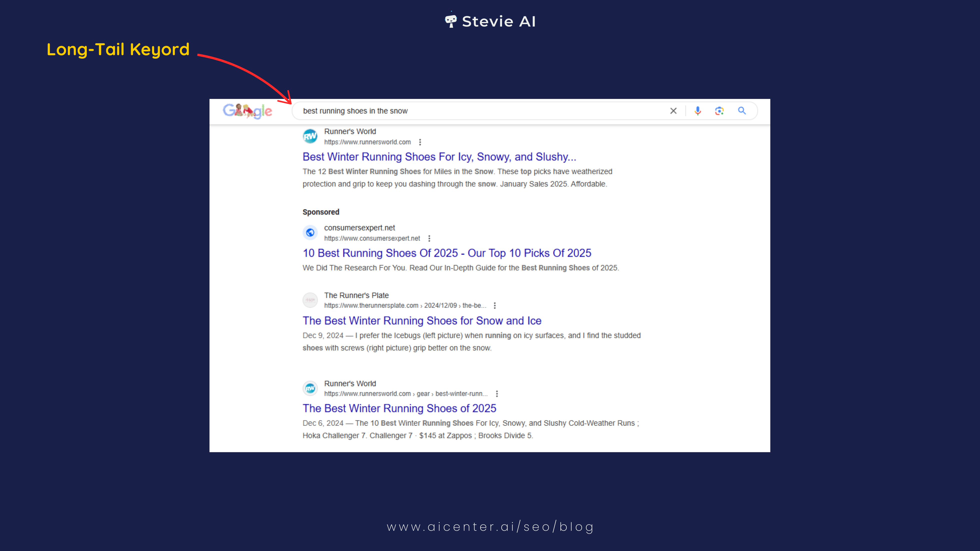Open Google Lens image search
Screen dimensions: 980x551
pos(719,111)
